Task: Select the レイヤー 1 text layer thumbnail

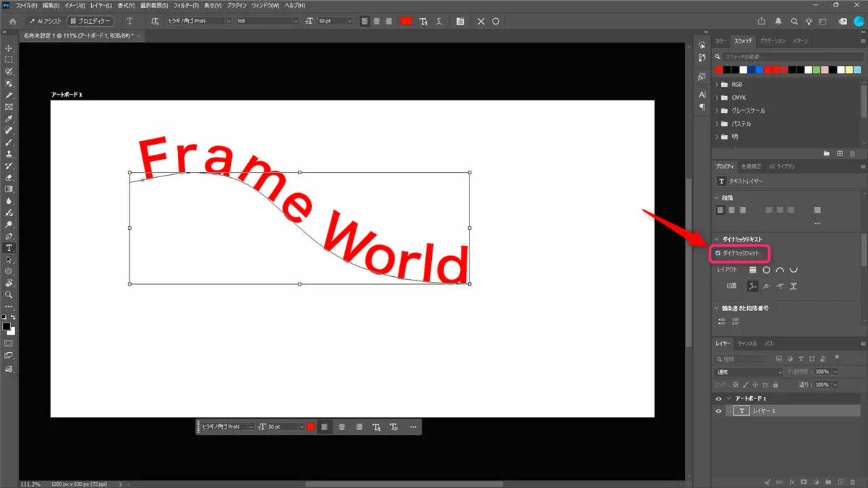Action: click(x=741, y=411)
